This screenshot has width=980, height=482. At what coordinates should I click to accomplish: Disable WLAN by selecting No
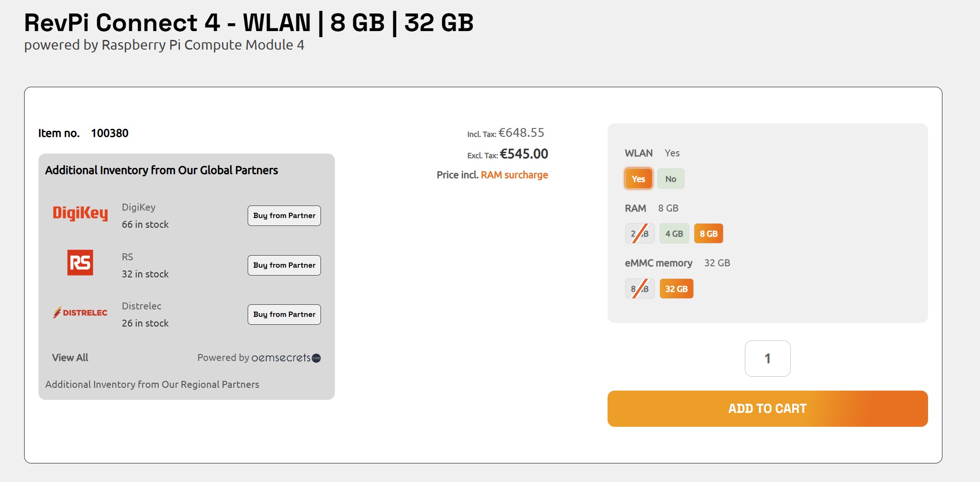coord(671,178)
